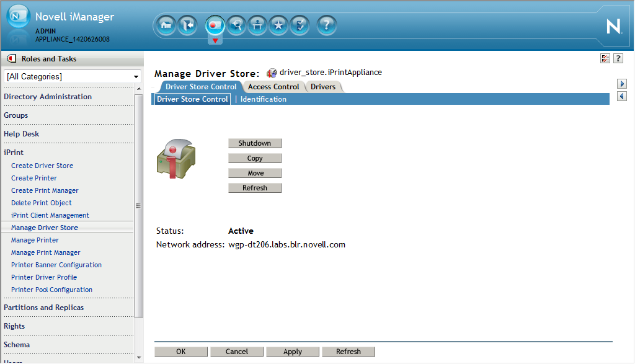This screenshot has width=635, height=364.
Task: Click the Roles and Tasks header icon
Action: (12, 59)
